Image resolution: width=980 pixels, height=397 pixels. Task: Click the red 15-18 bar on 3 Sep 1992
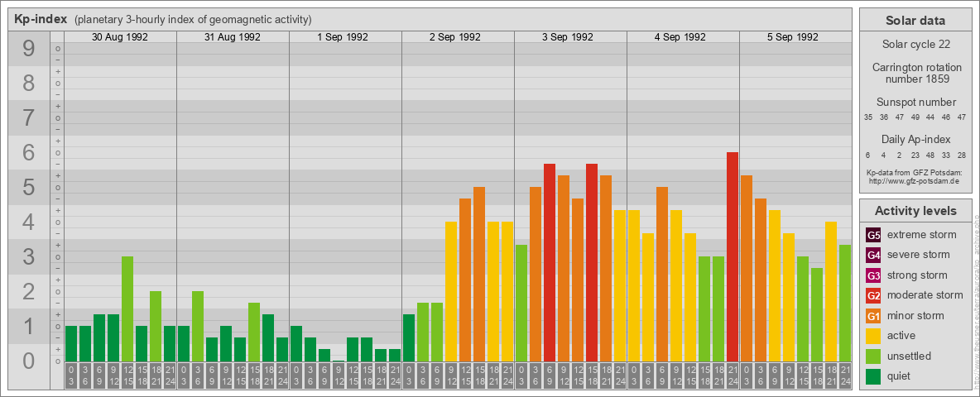click(x=592, y=263)
